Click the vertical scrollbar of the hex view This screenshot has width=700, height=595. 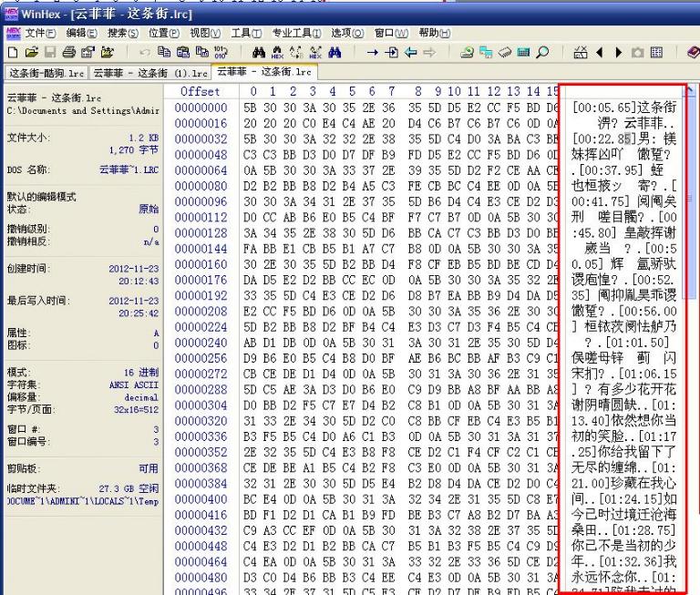(691, 339)
